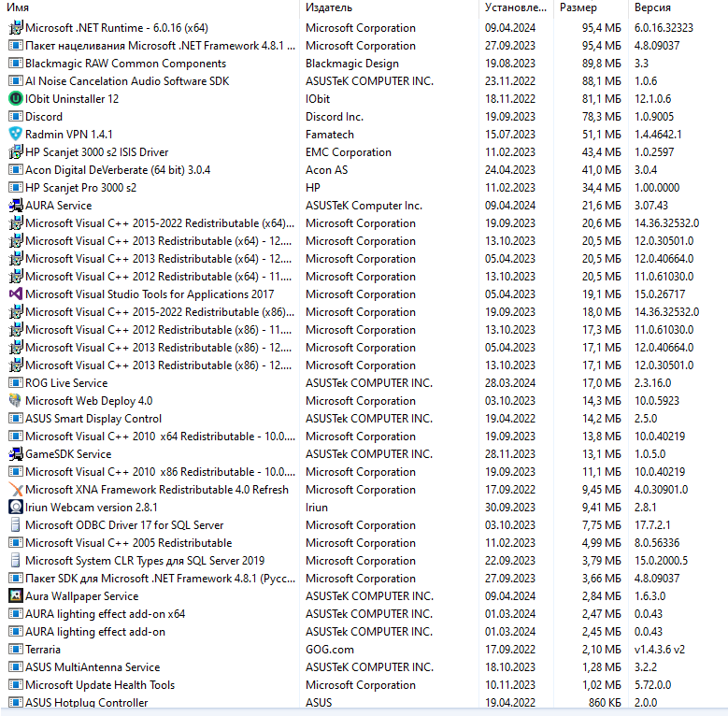The image size is (728, 716).
Task: Select Iriun Webcam version 2.8.1 name
Action: [92, 507]
